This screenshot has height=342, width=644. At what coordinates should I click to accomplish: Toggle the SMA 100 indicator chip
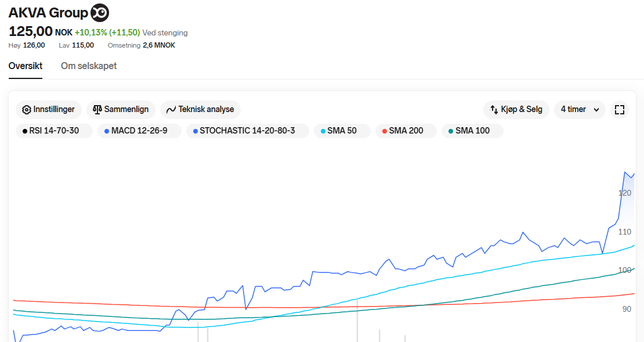(x=472, y=131)
